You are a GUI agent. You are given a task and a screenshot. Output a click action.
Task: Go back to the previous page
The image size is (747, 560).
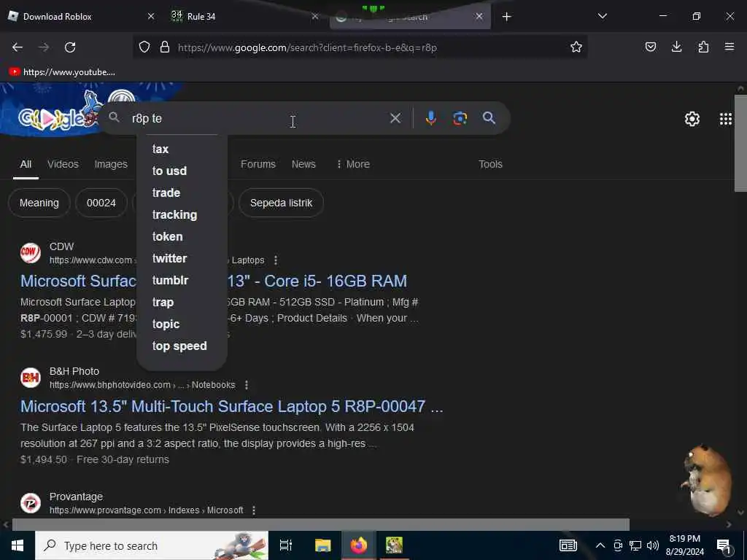click(18, 47)
